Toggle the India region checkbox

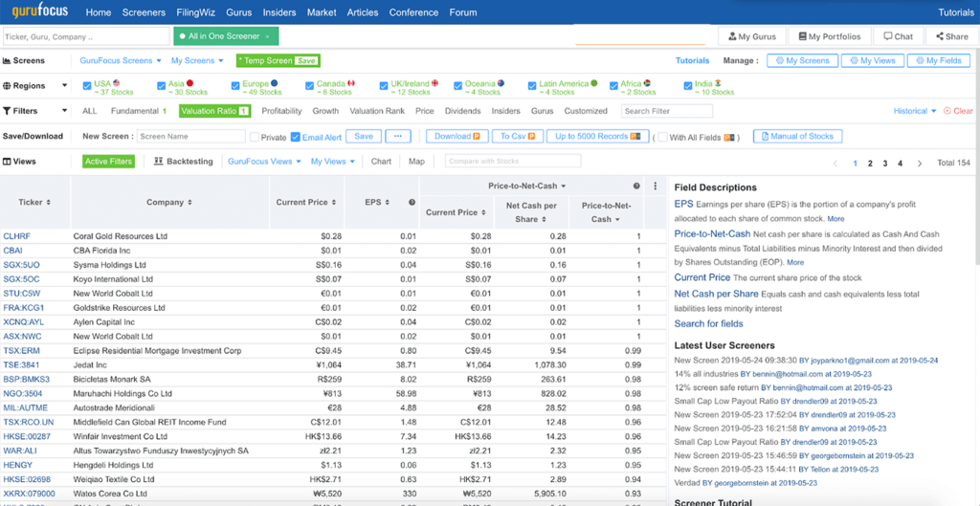(689, 85)
